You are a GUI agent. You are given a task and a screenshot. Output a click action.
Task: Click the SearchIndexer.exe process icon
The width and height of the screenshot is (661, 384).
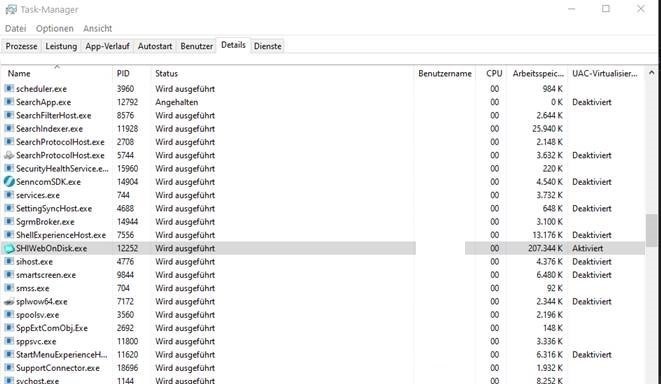[x=9, y=129]
